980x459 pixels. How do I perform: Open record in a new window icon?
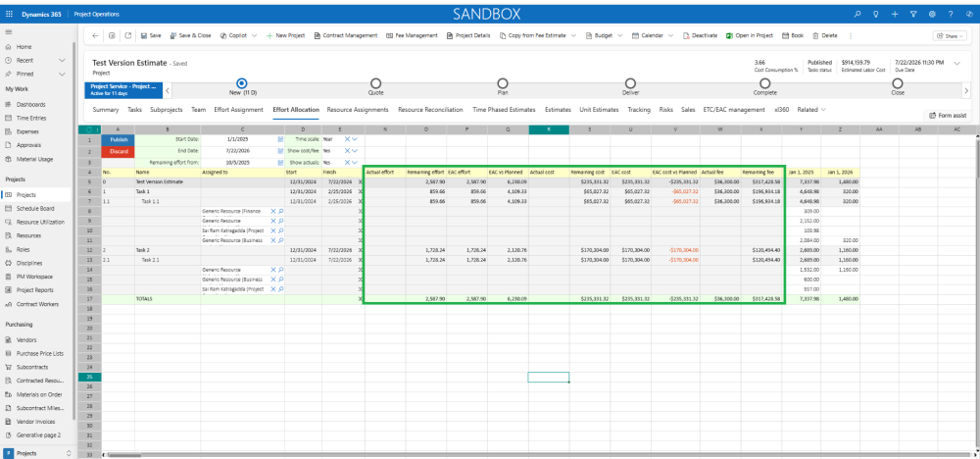pyautogui.click(x=128, y=35)
